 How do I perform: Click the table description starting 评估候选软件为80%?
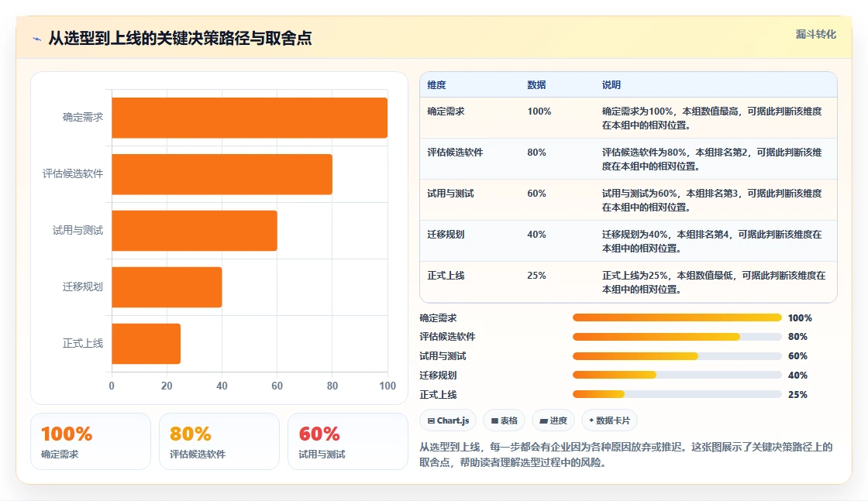(712, 159)
